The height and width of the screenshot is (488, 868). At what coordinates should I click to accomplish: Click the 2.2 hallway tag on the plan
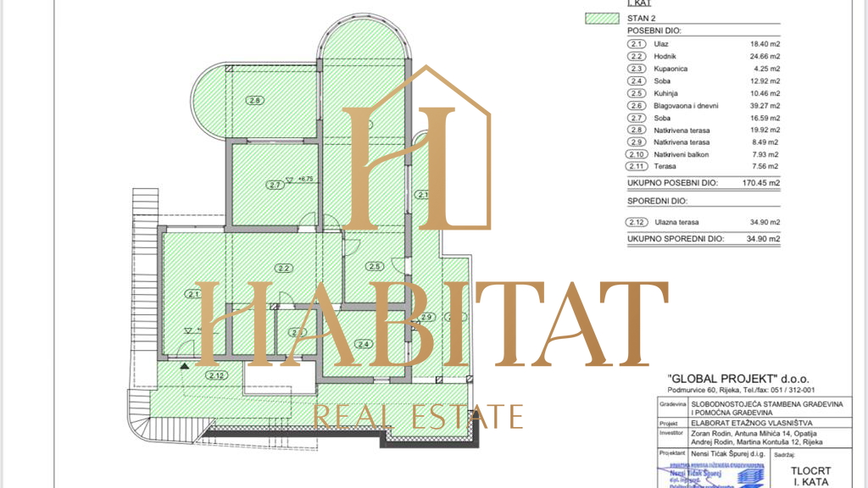284,269
